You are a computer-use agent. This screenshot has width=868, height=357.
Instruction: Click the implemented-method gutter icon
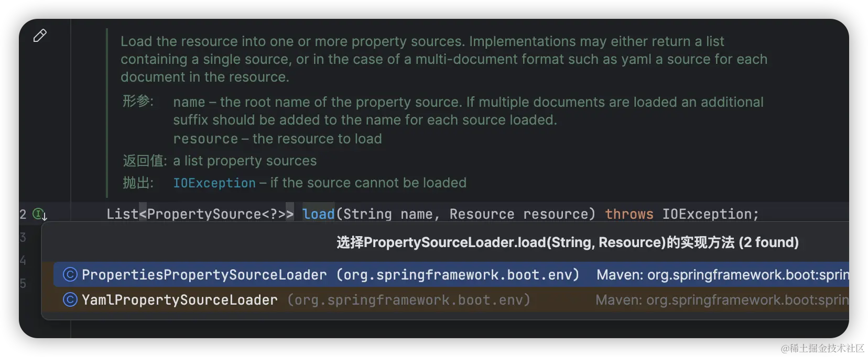click(x=40, y=214)
